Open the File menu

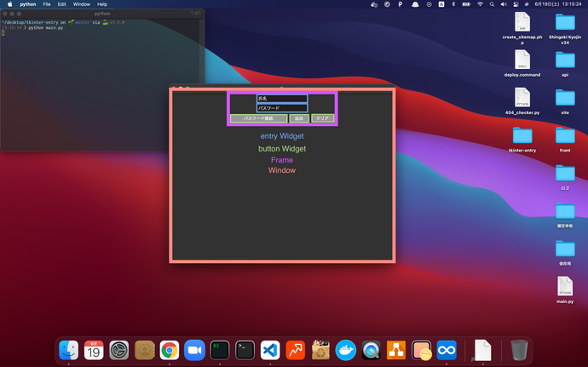point(47,4)
